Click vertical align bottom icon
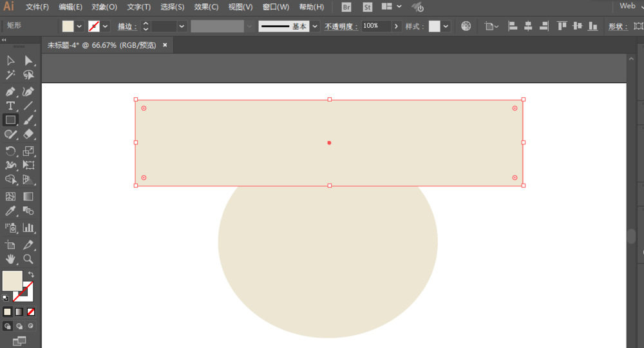Screen dimensions: 644x348 tap(592, 26)
